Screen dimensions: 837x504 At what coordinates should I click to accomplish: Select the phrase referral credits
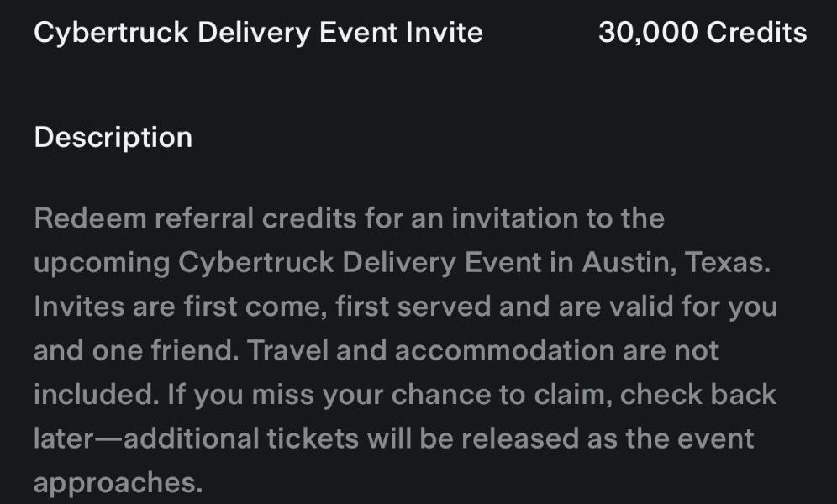[x=255, y=218]
